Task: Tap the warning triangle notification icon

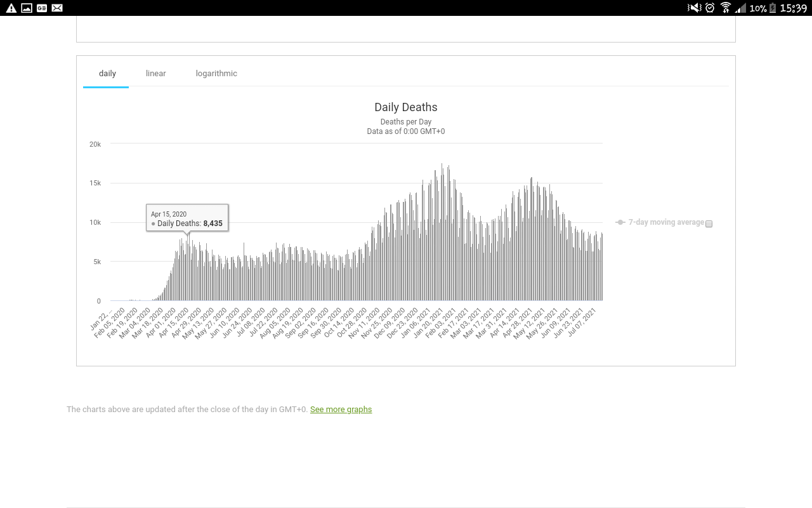Action: point(11,8)
